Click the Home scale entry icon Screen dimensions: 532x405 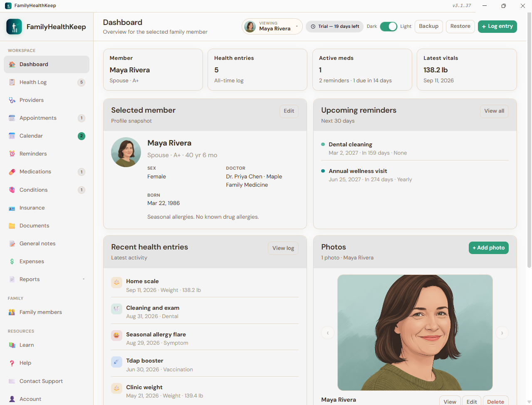[116, 282]
